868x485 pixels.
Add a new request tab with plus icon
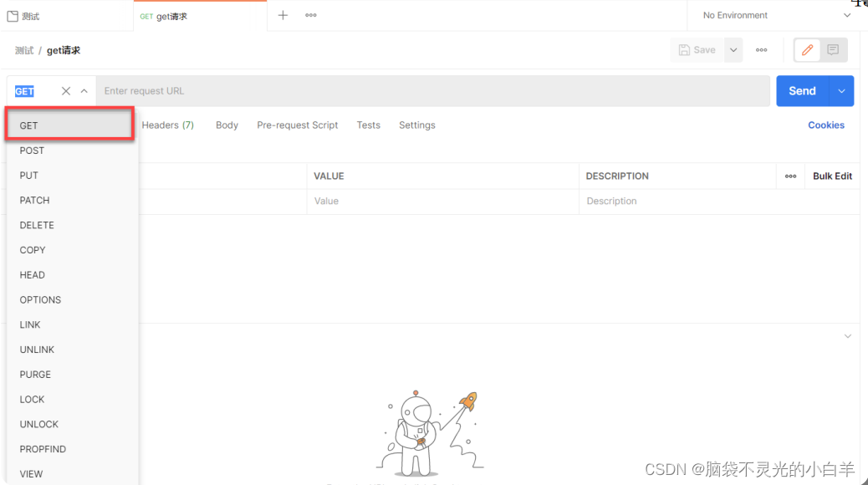point(283,16)
